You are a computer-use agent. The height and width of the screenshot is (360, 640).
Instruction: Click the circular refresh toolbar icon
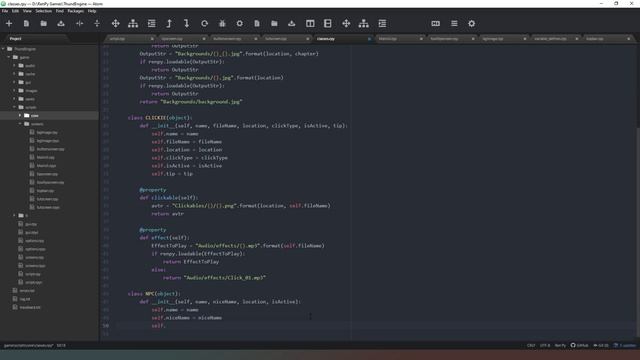pyautogui.click(x=204, y=24)
